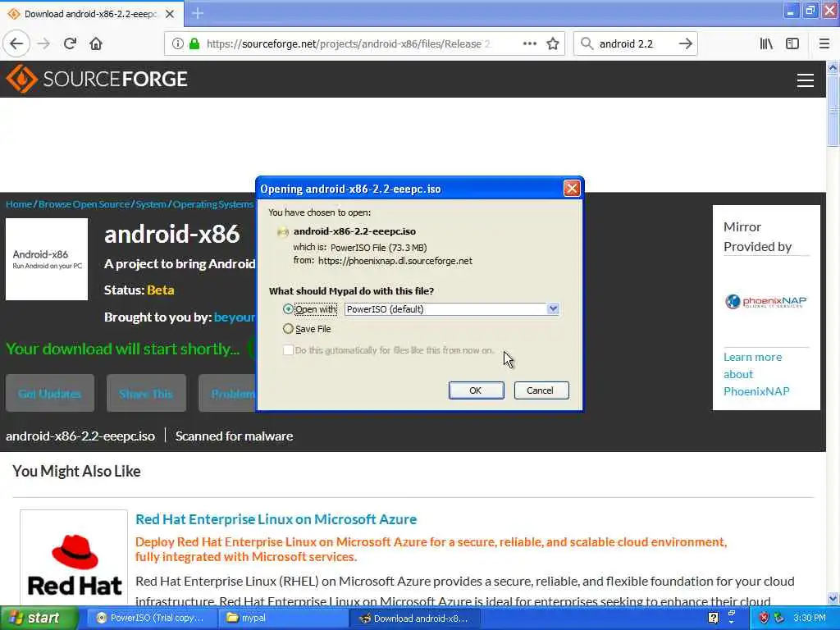Bookmark this page with the star icon
Screen dimensions: 840x630
click(x=553, y=43)
